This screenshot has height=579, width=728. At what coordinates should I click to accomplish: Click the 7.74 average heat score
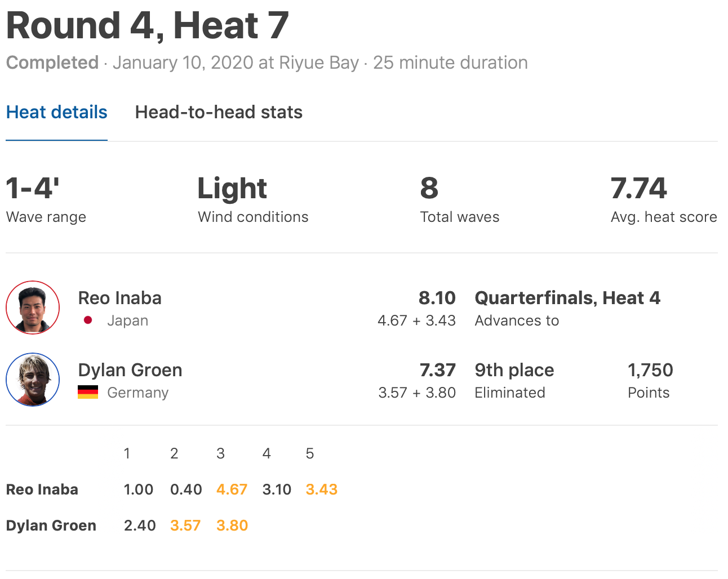point(638,189)
